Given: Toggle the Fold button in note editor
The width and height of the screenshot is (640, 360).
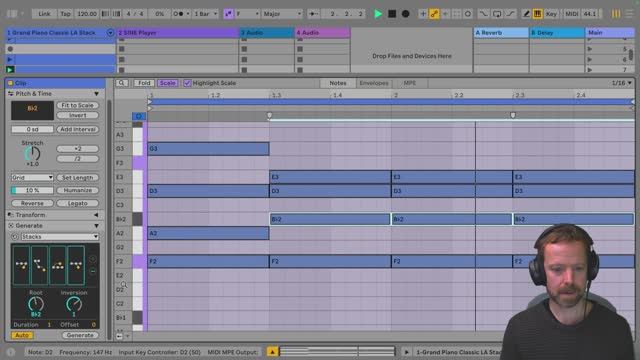Looking at the screenshot, I should tap(144, 83).
